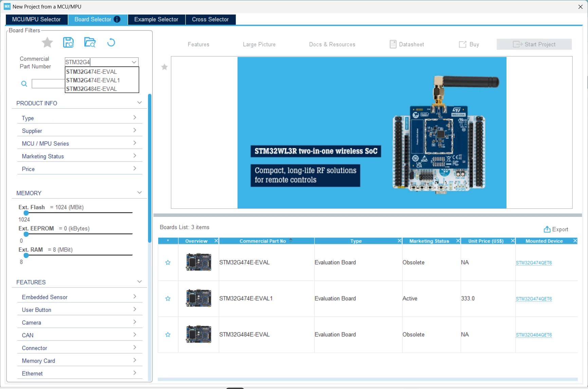Select the Board Selector tab
This screenshot has width=588, height=389.
[x=97, y=19]
